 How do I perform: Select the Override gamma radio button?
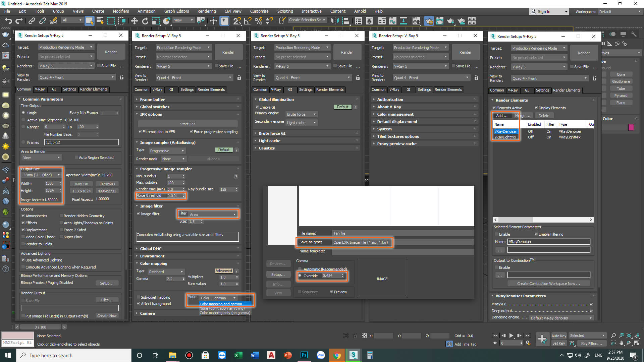click(300, 276)
